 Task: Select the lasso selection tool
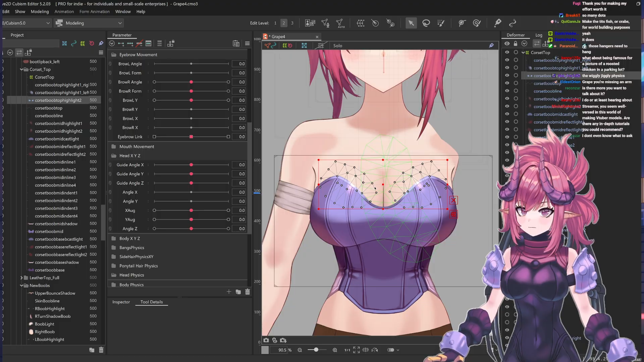click(426, 23)
